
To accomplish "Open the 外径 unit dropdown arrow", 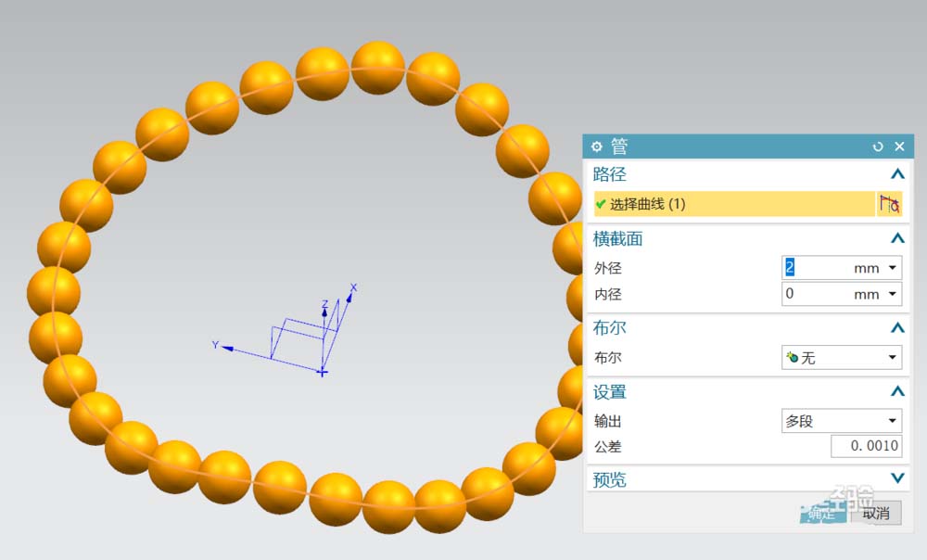I will 892,268.
